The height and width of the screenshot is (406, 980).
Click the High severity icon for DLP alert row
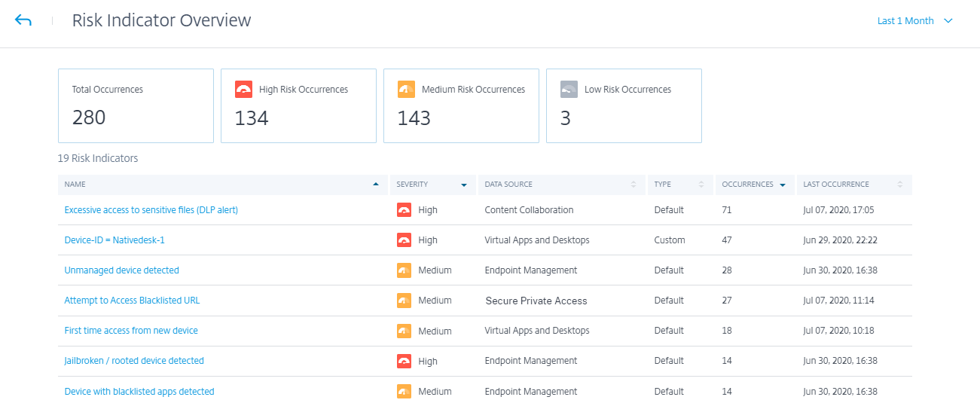pos(404,210)
